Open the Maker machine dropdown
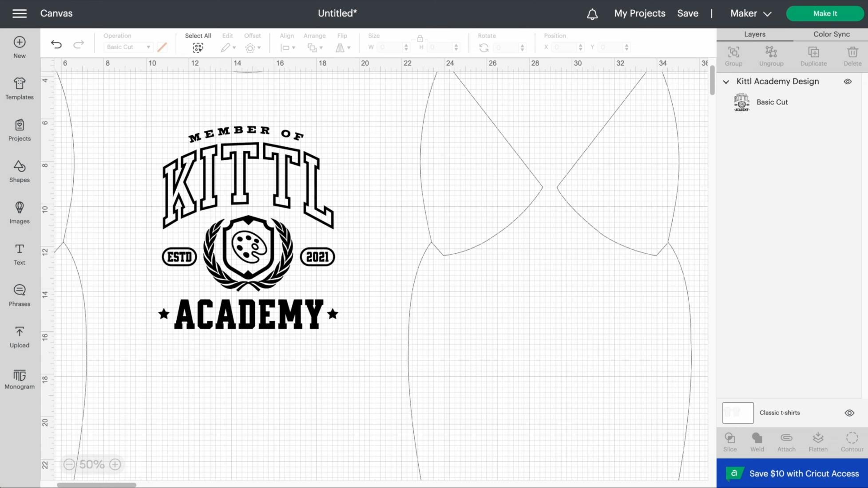 click(x=750, y=13)
